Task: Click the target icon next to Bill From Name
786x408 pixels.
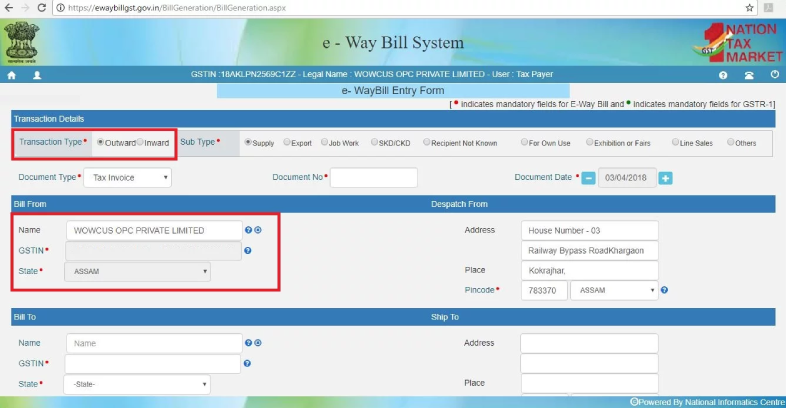Action: point(258,230)
